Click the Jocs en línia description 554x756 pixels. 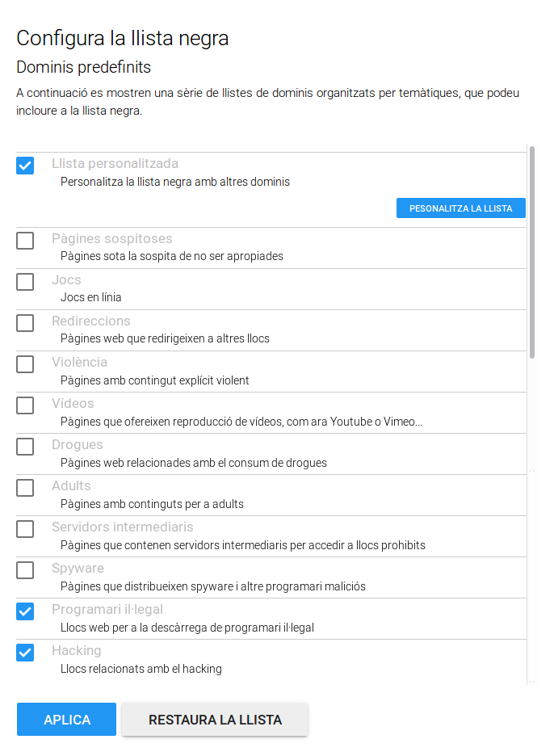[x=91, y=297]
